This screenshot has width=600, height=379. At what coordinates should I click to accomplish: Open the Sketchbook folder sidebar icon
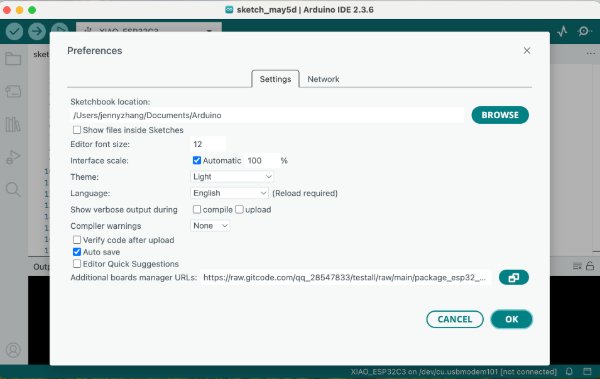coord(13,59)
